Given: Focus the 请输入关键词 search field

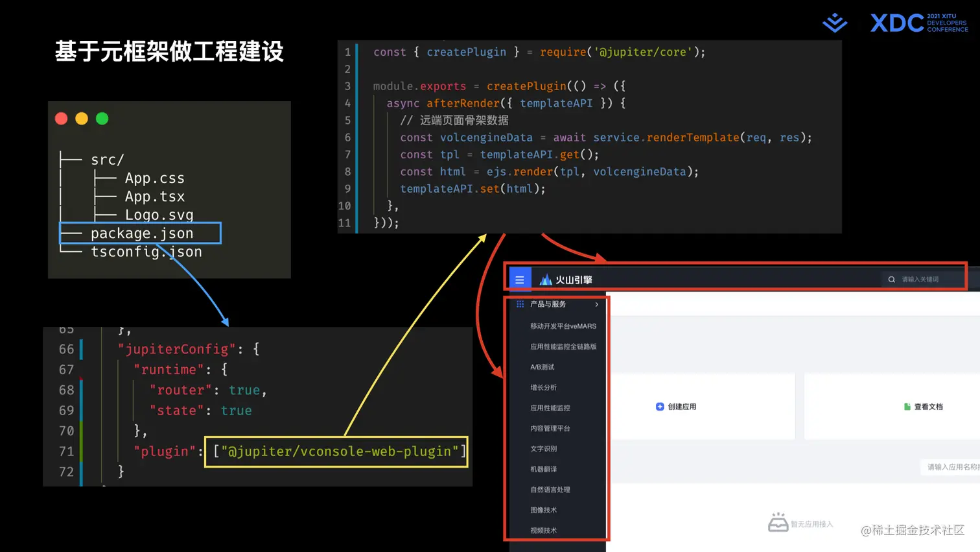Looking at the screenshot, I should 923,280.
